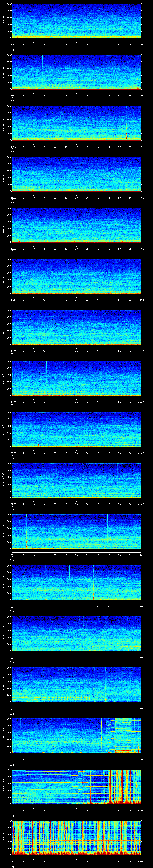Select the spectrogram panel starting at 1:43:00

[77, 72]
